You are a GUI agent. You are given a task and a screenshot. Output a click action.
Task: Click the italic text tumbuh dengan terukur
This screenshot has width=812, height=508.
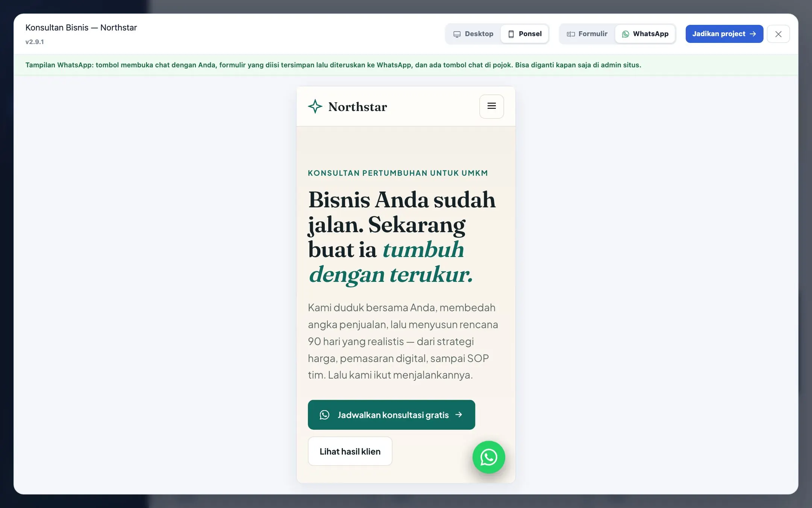pos(391,262)
